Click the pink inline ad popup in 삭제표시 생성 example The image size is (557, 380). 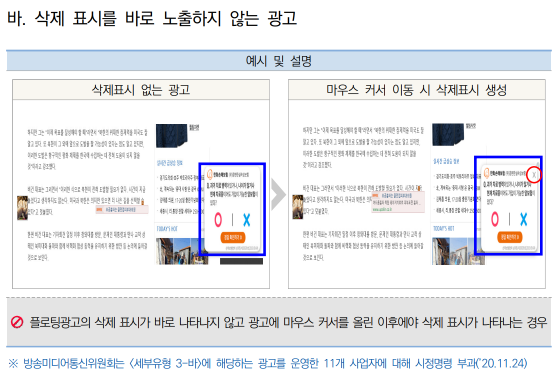click(x=398, y=202)
